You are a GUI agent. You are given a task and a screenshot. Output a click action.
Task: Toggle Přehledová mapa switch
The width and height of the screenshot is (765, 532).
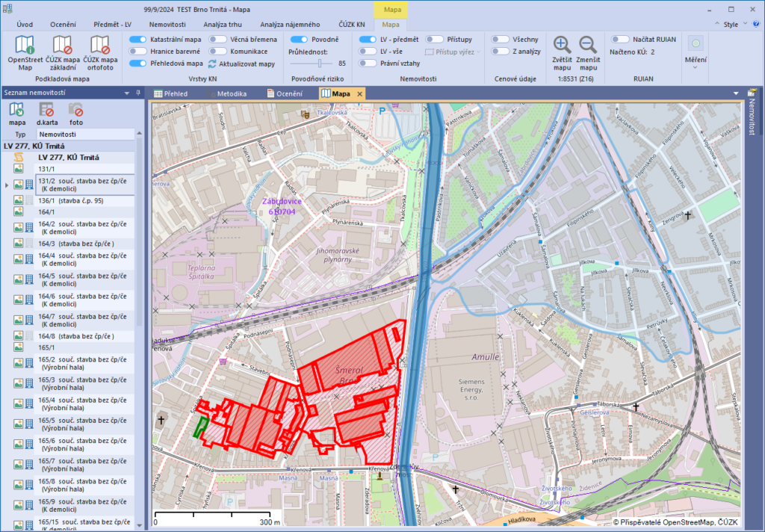pyautogui.click(x=137, y=64)
